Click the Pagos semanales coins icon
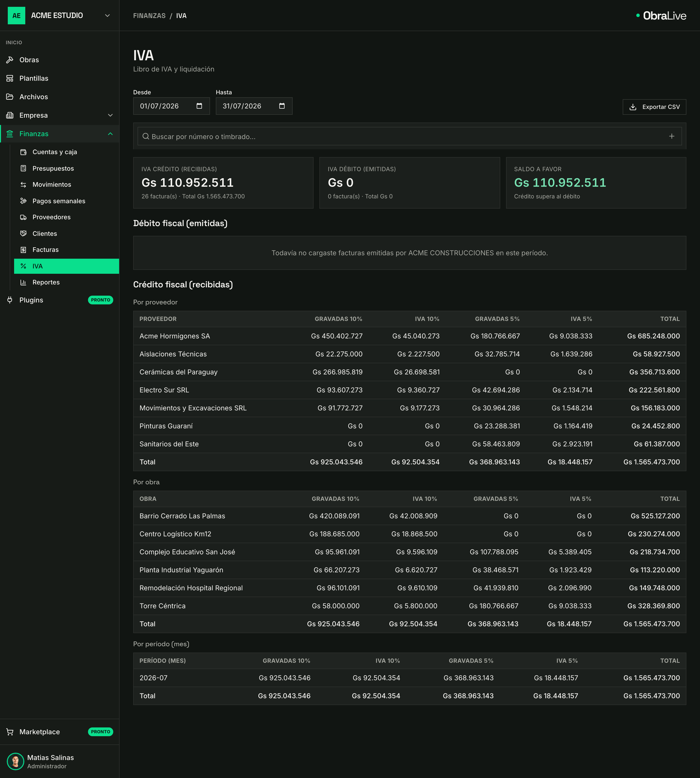 point(24,201)
